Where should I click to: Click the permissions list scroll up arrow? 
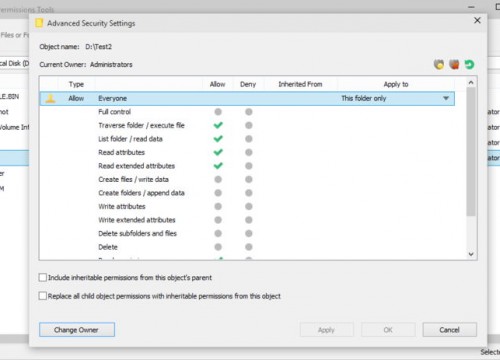pos(471,82)
